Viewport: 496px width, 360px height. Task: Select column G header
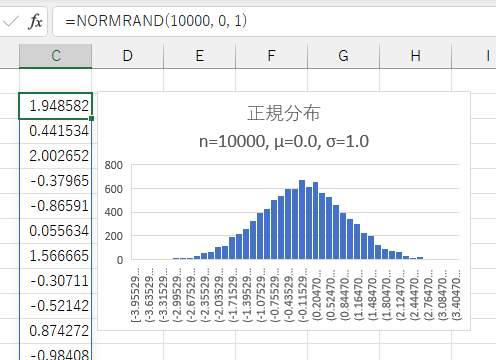tap(344, 56)
